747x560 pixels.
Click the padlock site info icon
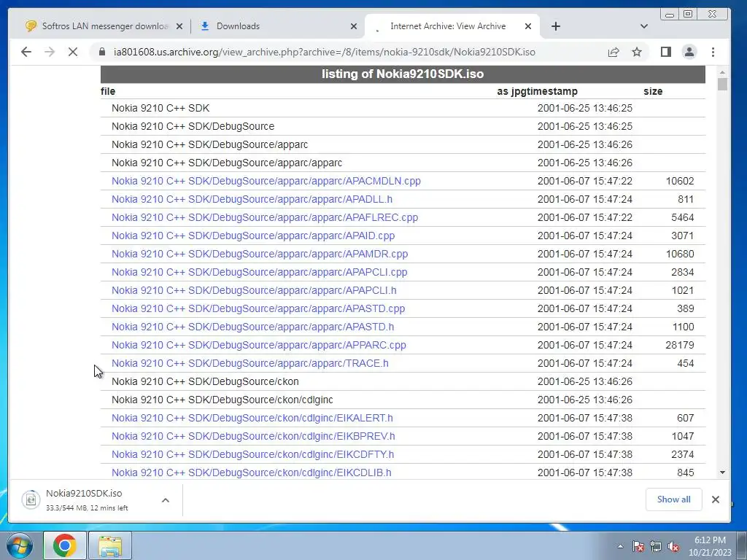(x=102, y=52)
